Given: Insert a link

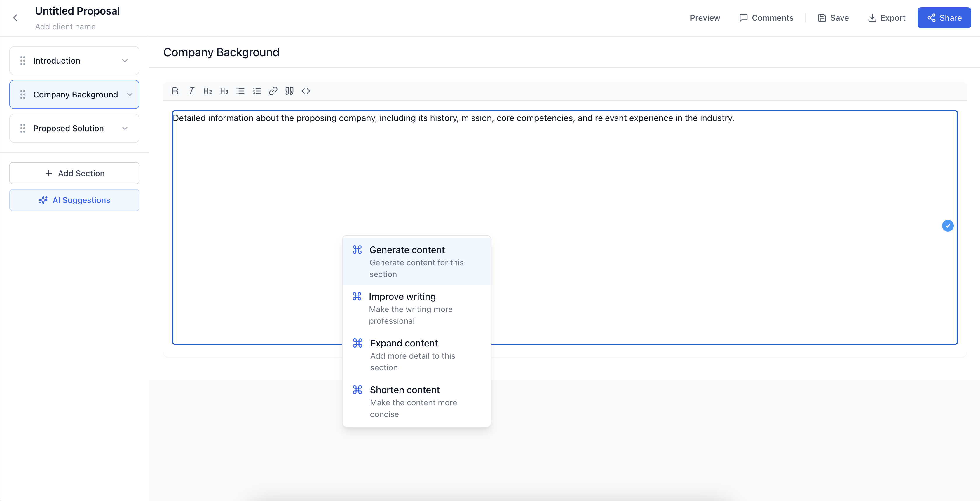Looking at the screenshot, I should 273,91.
